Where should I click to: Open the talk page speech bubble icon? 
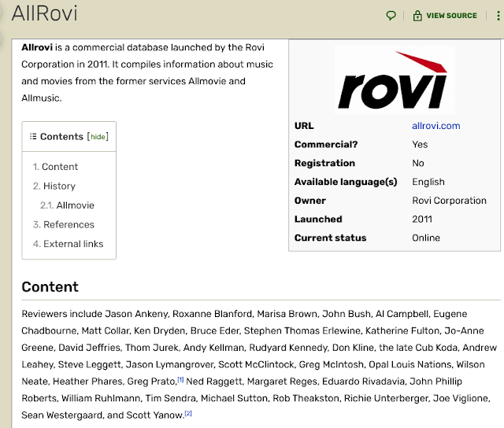pyautogui.click(x=391, y=16)
